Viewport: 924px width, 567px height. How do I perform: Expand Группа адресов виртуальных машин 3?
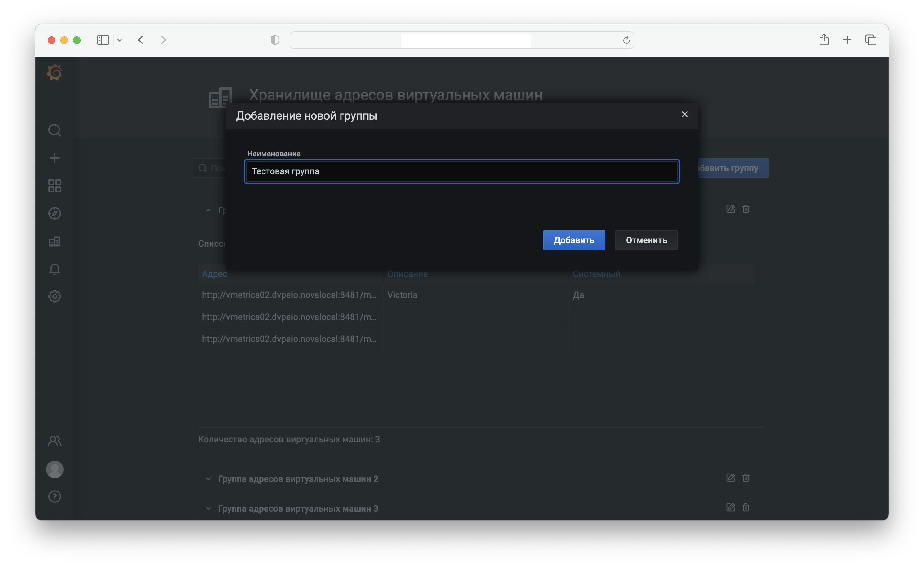[209, 508]
